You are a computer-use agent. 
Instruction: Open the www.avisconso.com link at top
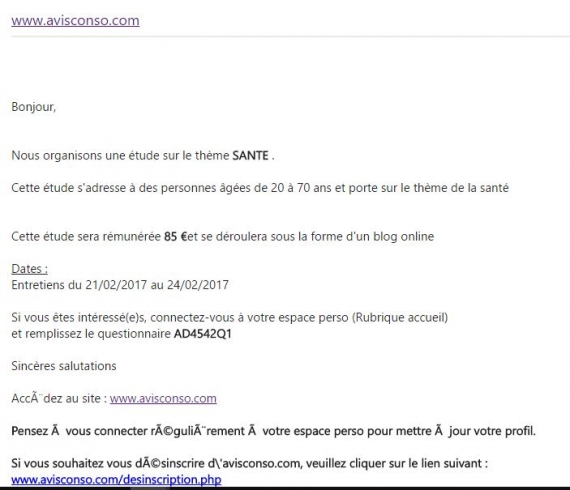[x=75, y=20]
